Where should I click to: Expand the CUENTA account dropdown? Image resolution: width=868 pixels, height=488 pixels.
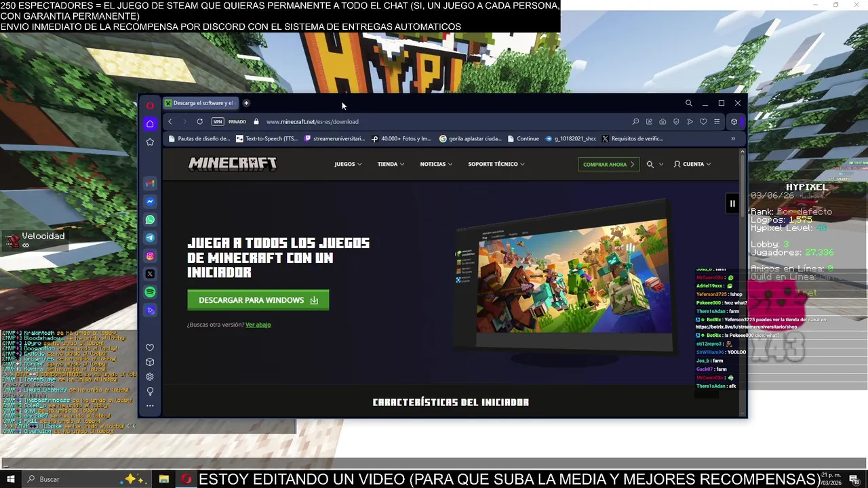[692, 164]
